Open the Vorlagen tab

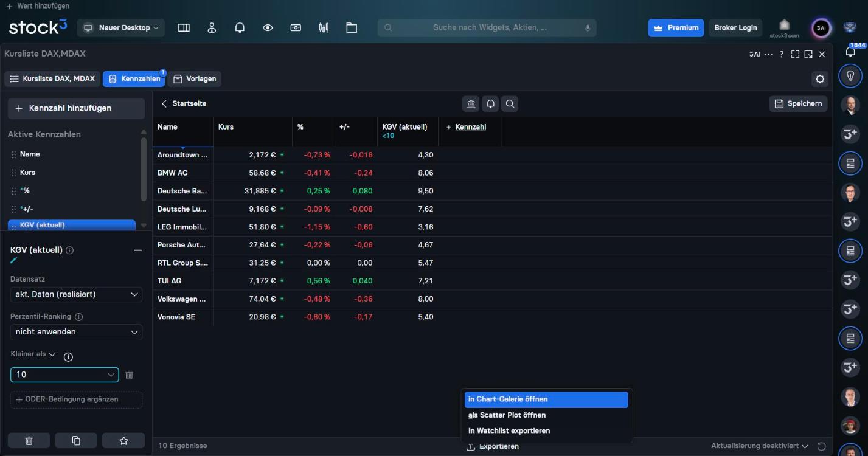(x=195, y=79)
